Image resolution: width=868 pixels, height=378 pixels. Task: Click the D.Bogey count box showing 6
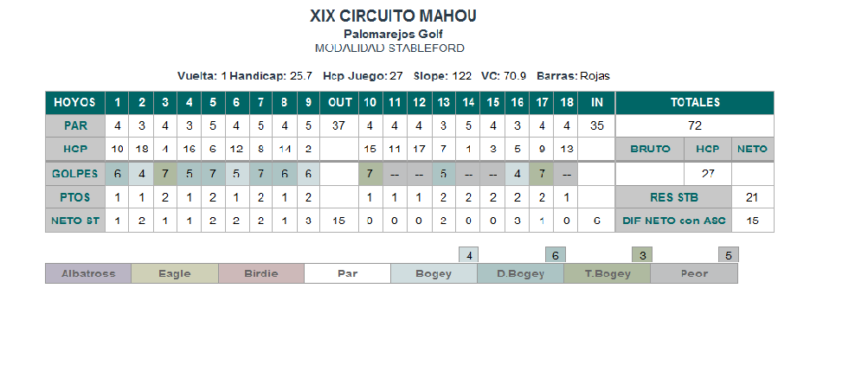(556, 255)
